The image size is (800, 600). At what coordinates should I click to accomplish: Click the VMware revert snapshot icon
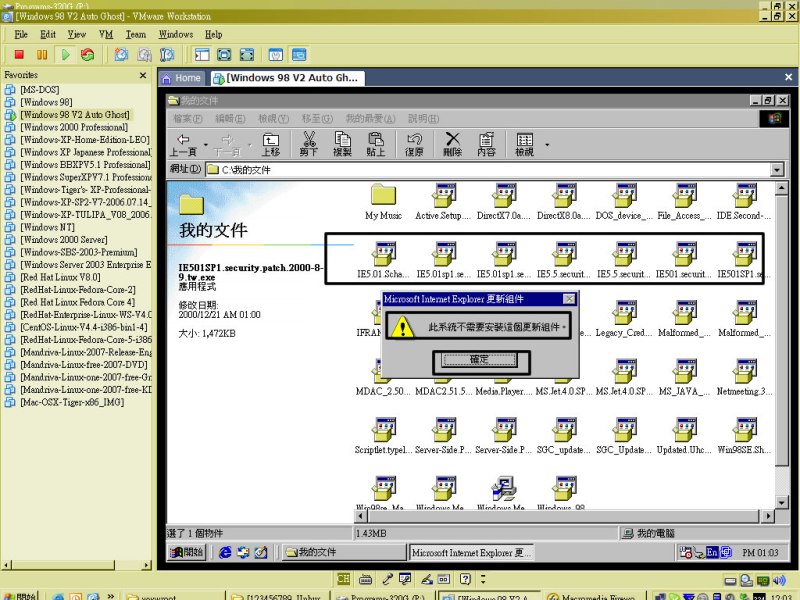[144, 55]
